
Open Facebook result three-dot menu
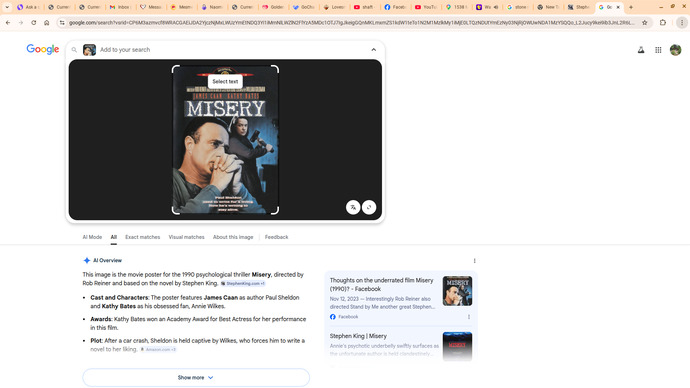pyautogui.click(x=469, y=317)
